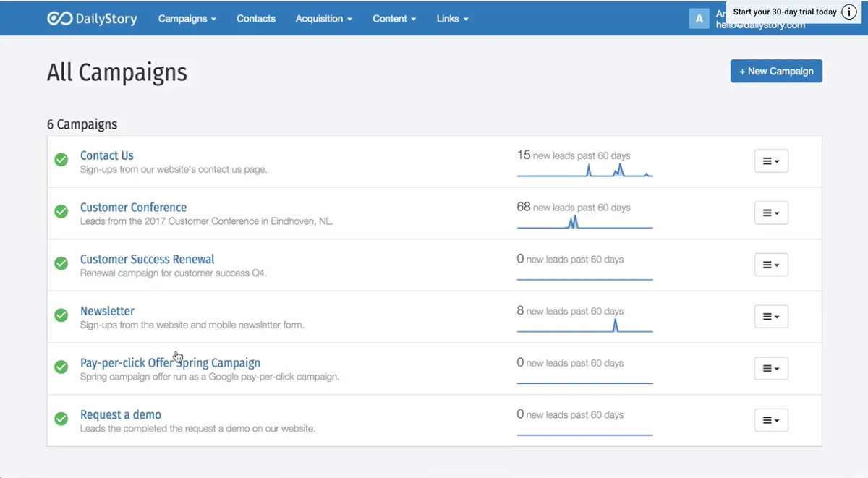Open the Campaigns dropdown menu

[x=187, y=19]
